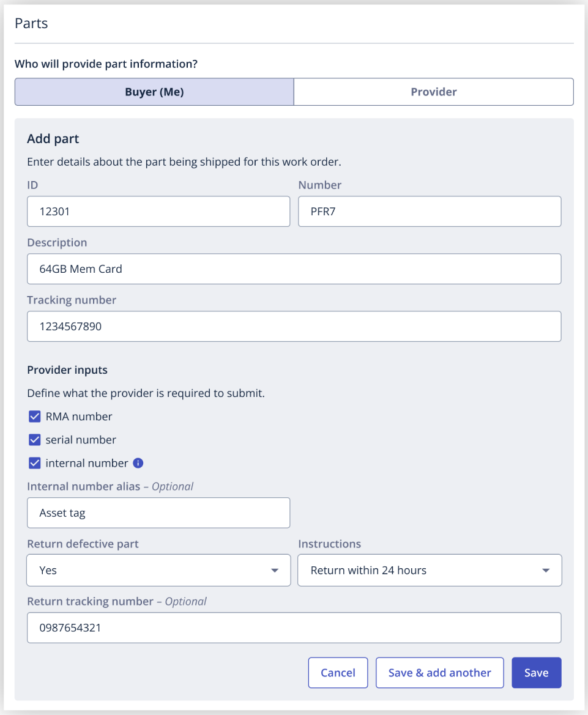Viewport: 588px width, 715px height.
Task: Edit the Internal number alias field
Action: pyautogui.click(x=158, y=513)
